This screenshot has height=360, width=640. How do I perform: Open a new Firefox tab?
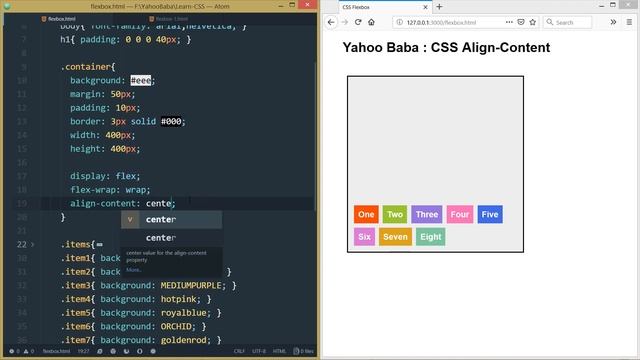click(x=439, y=7)
